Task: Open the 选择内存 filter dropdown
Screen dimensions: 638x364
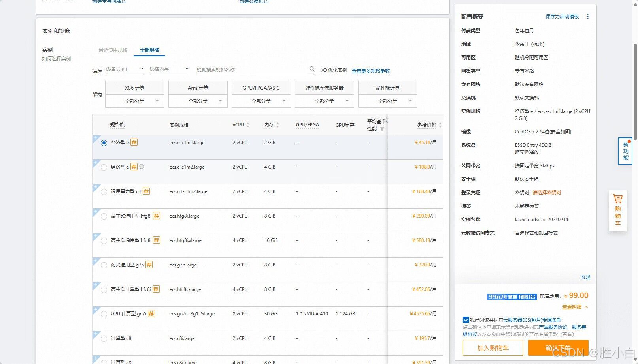Action: point(169,69)
